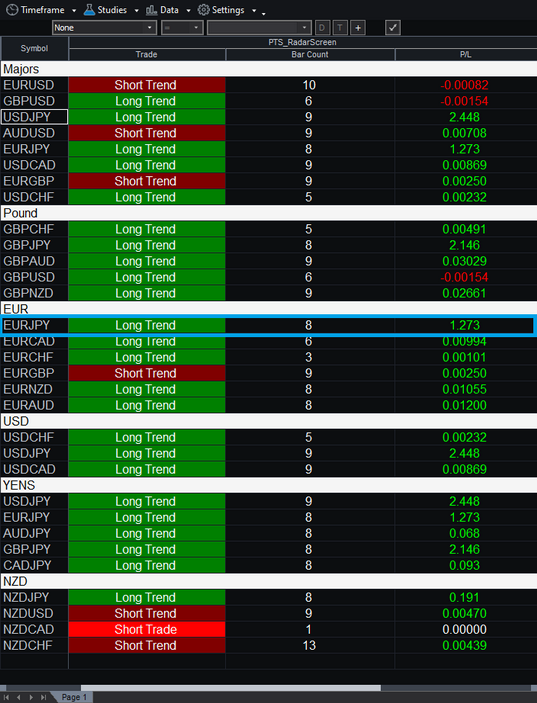Go to the previous page arrow
This screenshot has width=537, height=703.
pos(19,697)
